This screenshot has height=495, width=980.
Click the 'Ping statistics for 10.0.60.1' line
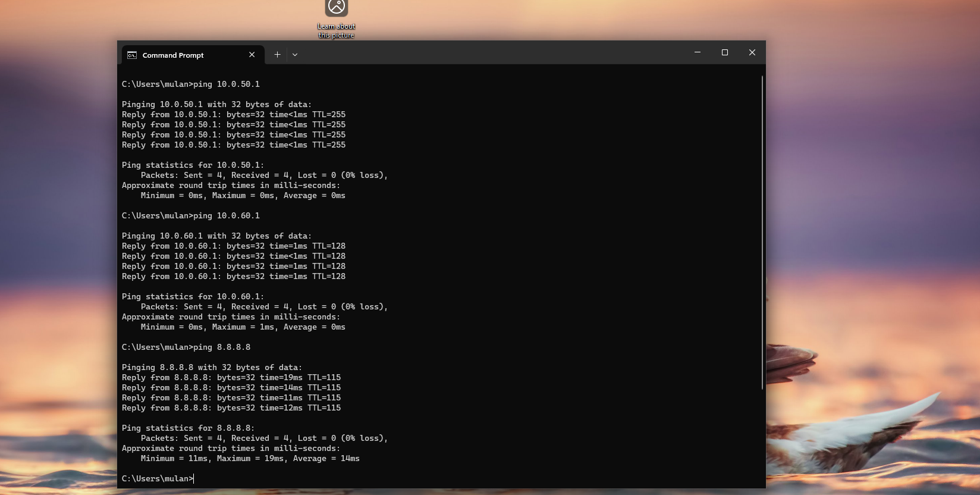(x=193, y=297)
